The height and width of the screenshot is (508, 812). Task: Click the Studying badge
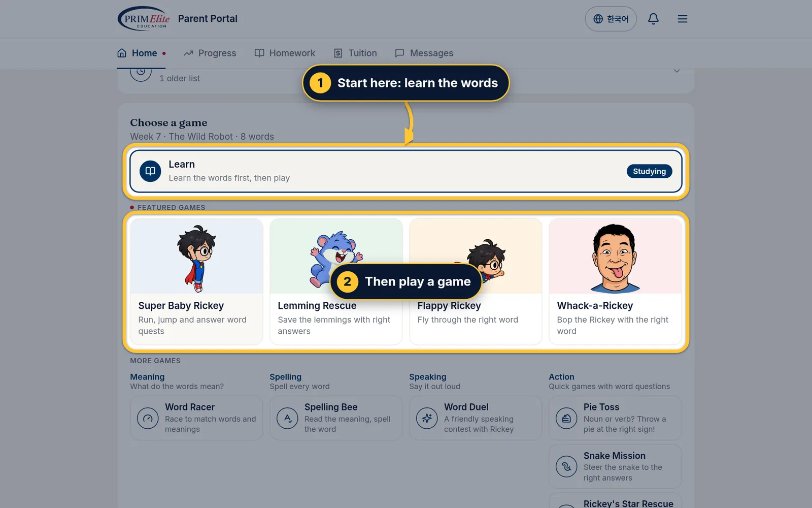649,171
